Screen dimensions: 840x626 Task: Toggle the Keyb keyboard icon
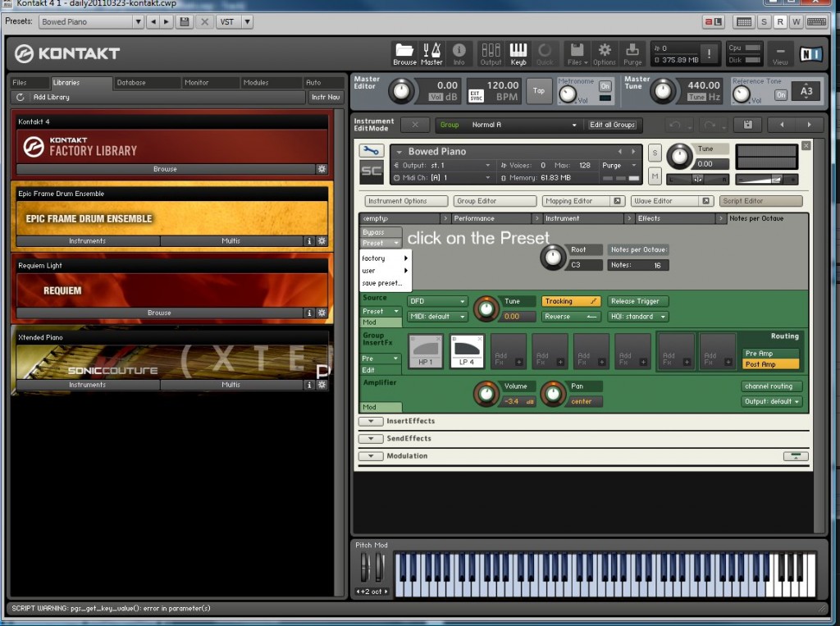[x=518, y=53]
